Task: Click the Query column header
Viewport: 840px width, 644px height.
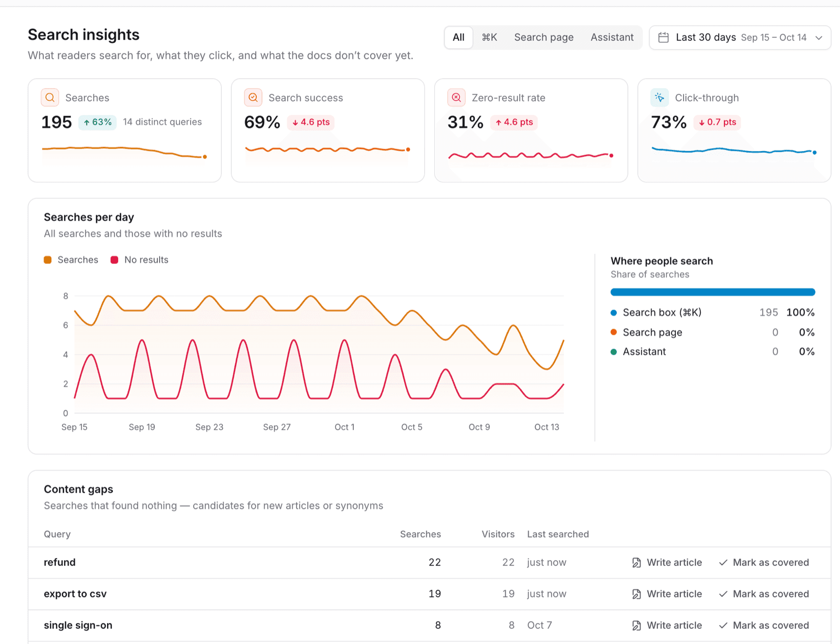Action: pyautogui.click(x=57, y=534)
